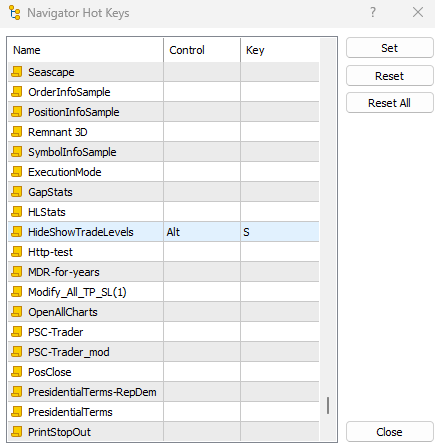Click the Key column header

(280, 50)
